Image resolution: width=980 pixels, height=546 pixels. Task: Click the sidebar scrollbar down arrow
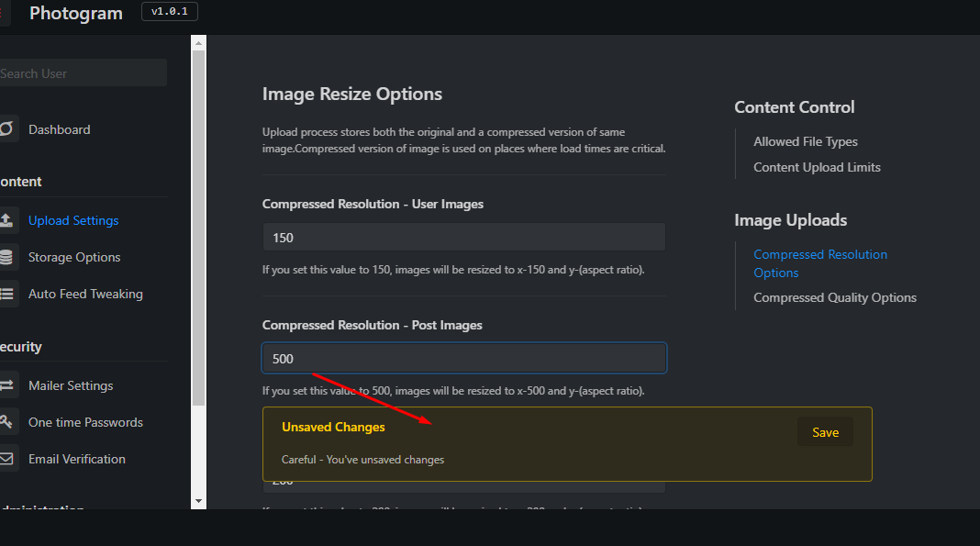coord(198,501)
